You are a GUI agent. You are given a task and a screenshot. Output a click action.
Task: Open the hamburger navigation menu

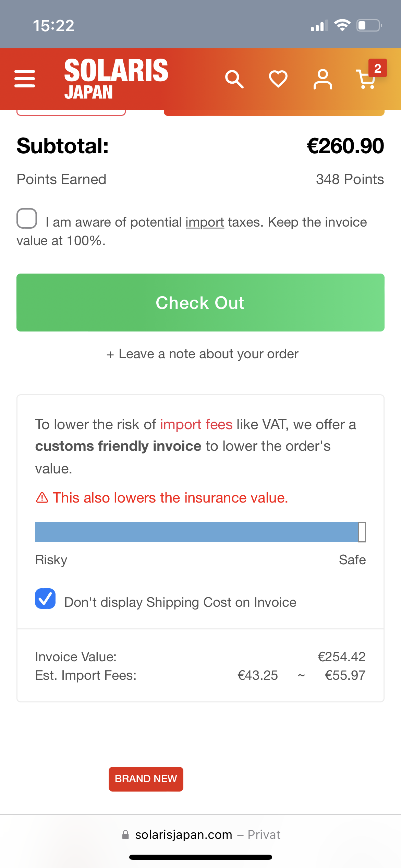25,79
